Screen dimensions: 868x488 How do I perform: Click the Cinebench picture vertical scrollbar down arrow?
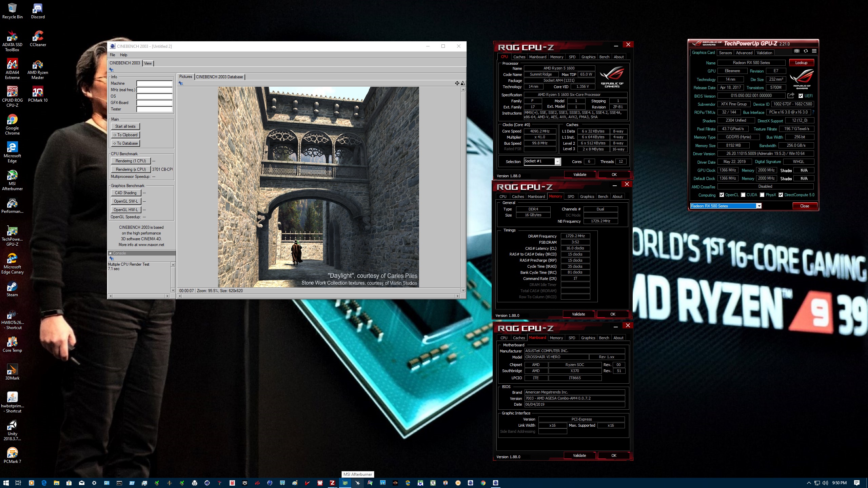463,290
